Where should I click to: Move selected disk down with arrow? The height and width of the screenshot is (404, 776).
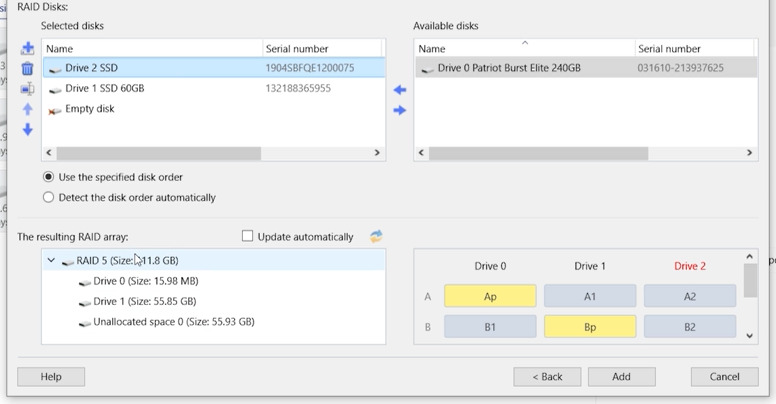tap(28, 129)
